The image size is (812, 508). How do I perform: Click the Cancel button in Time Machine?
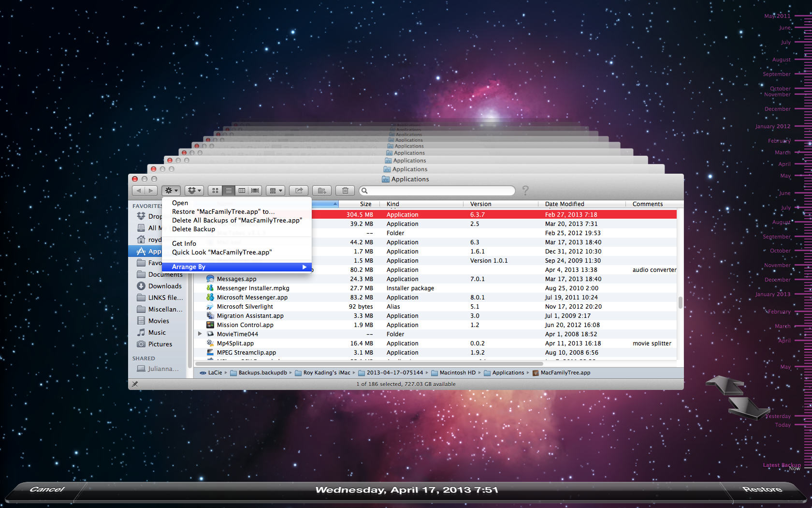pos(47,490)
